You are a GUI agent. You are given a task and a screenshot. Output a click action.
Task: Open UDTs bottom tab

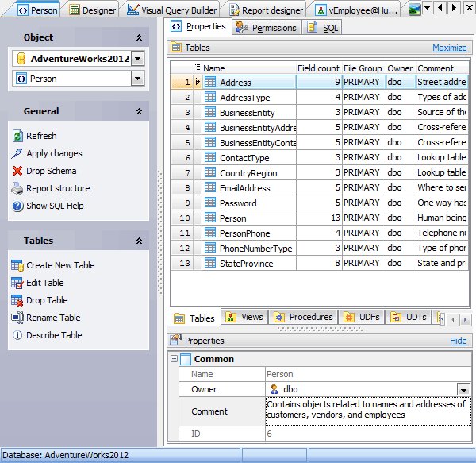[408, 317]
